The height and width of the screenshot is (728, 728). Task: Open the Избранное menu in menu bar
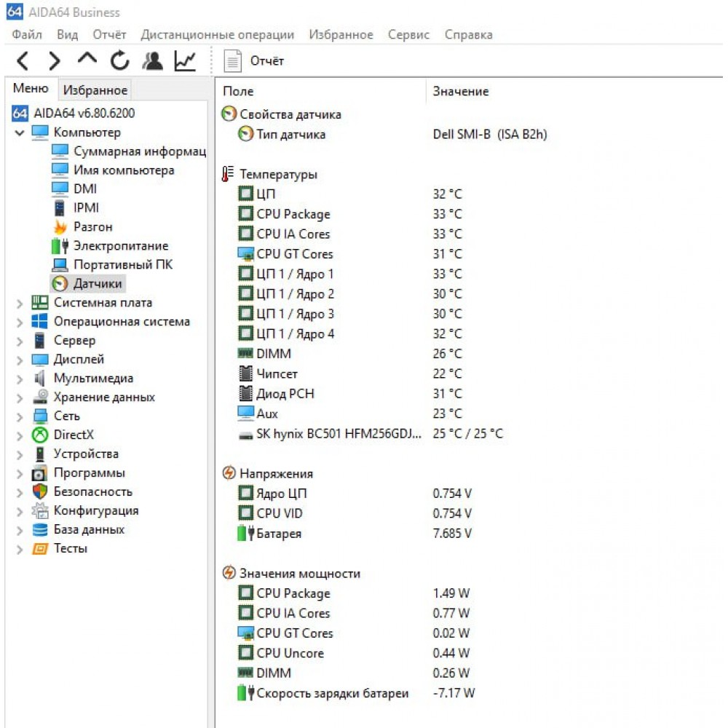point(341,35)
